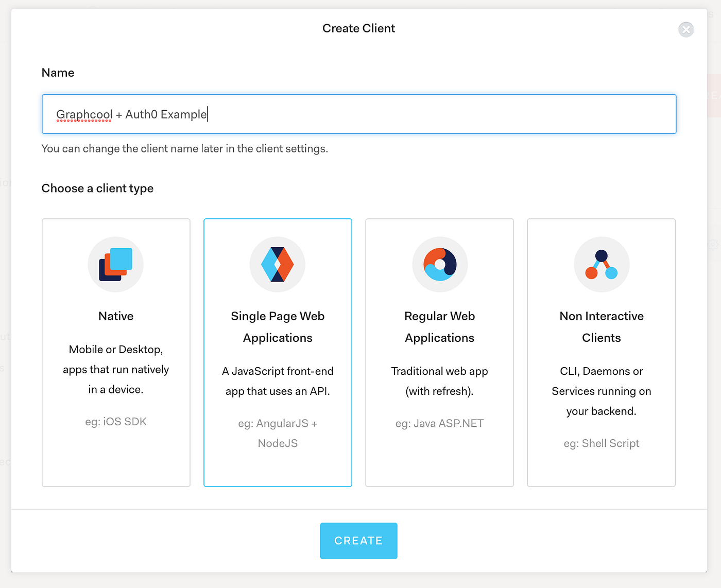Click the 'Name' field label

[x=58, y=73]
